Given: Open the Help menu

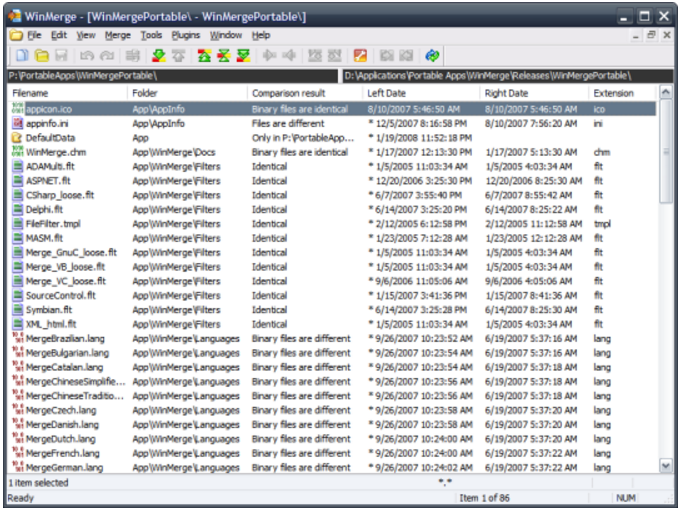Looking at the screenshot, I should [261, 35].
